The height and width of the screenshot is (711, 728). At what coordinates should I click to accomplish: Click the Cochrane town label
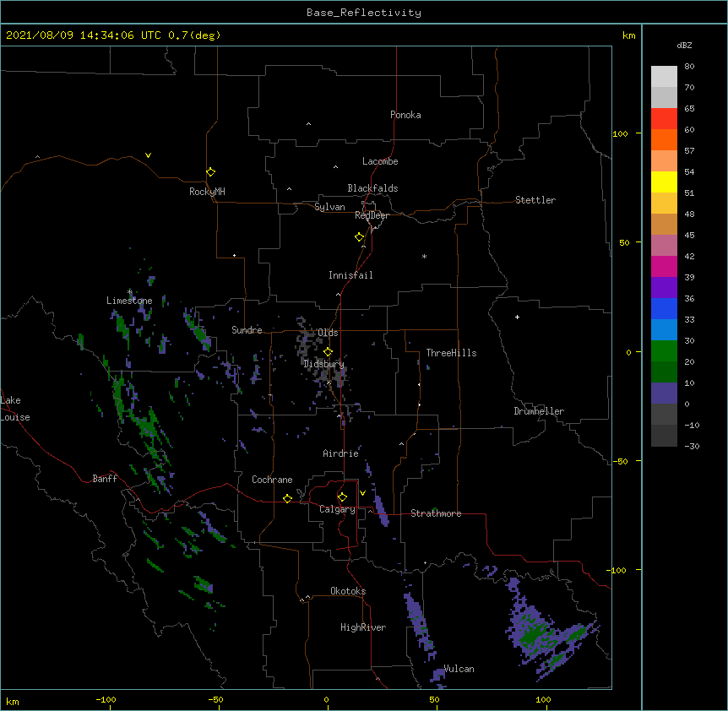[272, 480]
